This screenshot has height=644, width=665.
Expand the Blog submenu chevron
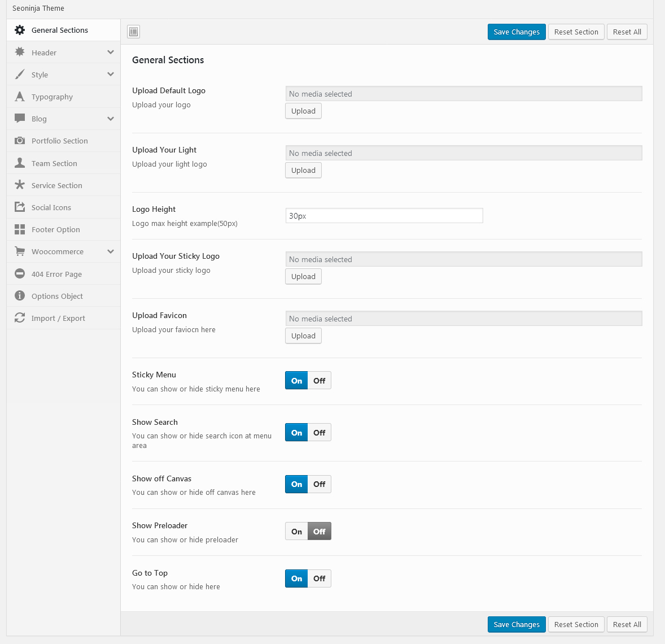click(111, 119)
